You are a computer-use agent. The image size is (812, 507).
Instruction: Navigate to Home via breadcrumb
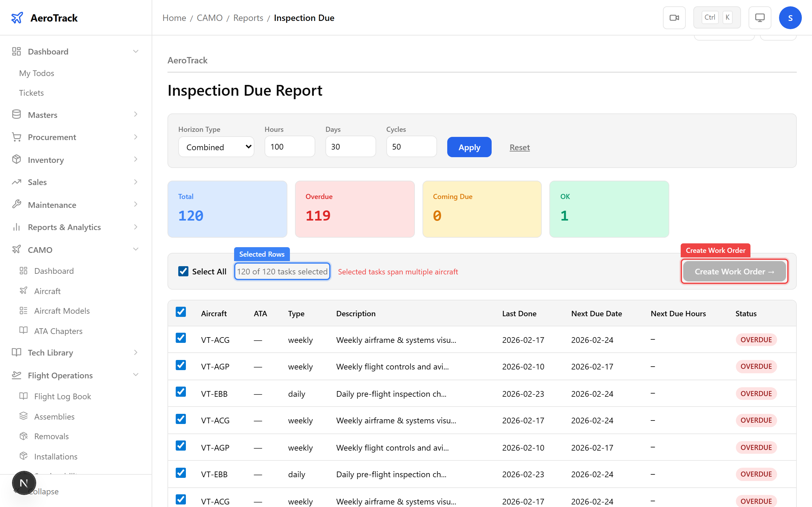pos(174,18)
